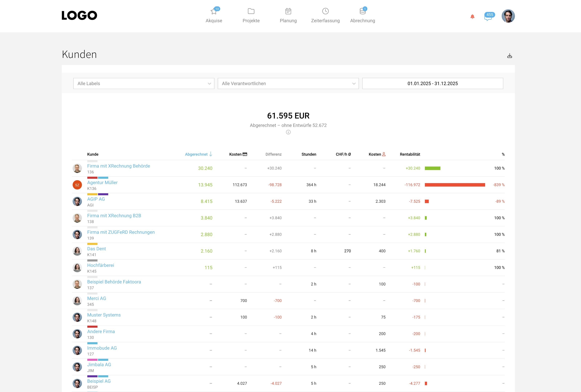Click the Akquise star icon
The width and height of the screenshot is (581, 392).
point(214,11)
